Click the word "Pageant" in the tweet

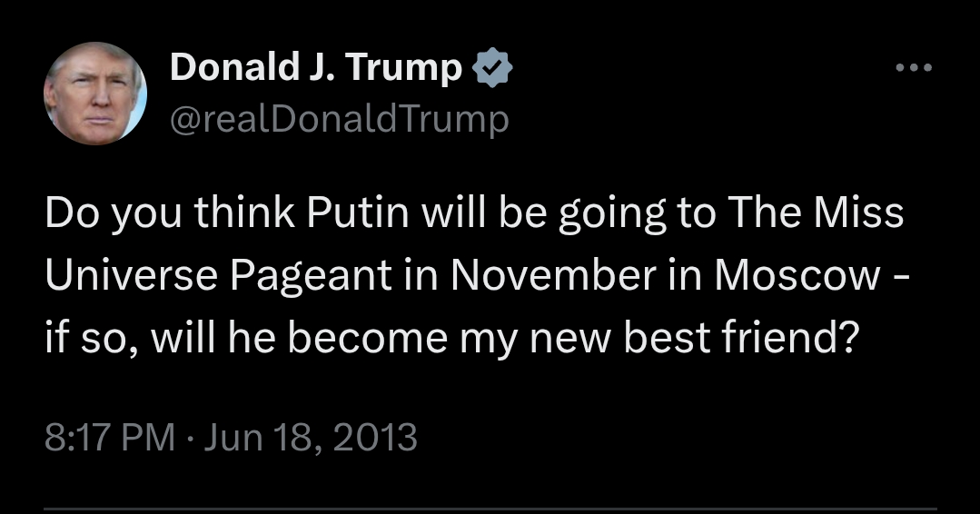tap(311, 277)
